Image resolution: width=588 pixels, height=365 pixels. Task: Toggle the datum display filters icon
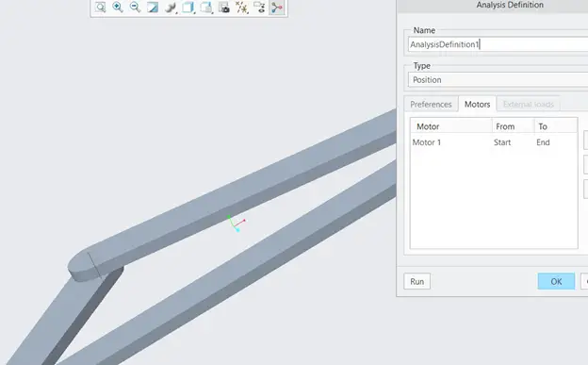(242, 8)
